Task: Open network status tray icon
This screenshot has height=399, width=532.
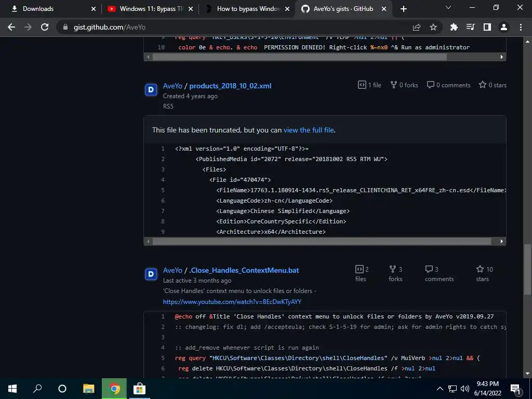Action: tap(453, 389)
